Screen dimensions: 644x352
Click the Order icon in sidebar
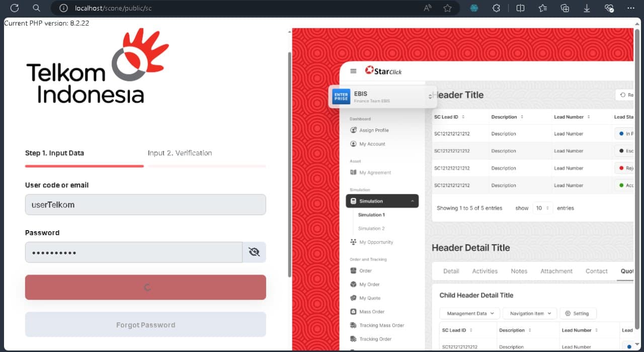coord(353,271)
